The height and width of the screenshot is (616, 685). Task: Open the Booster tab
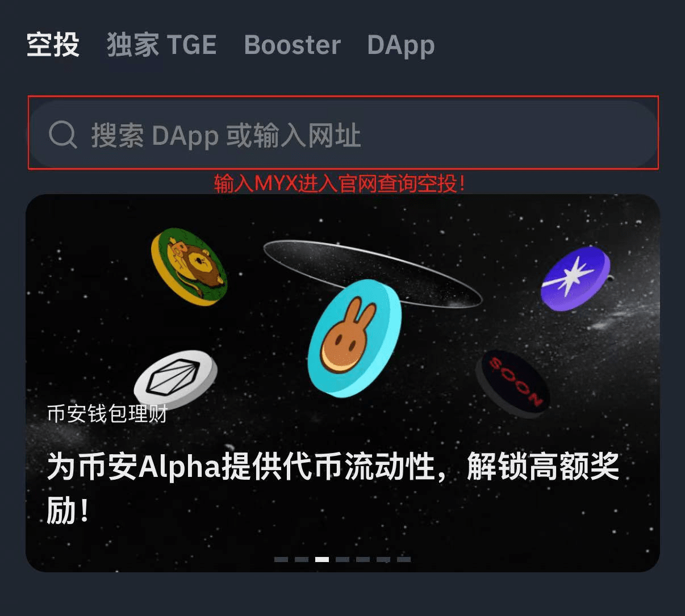pos(293,45)
